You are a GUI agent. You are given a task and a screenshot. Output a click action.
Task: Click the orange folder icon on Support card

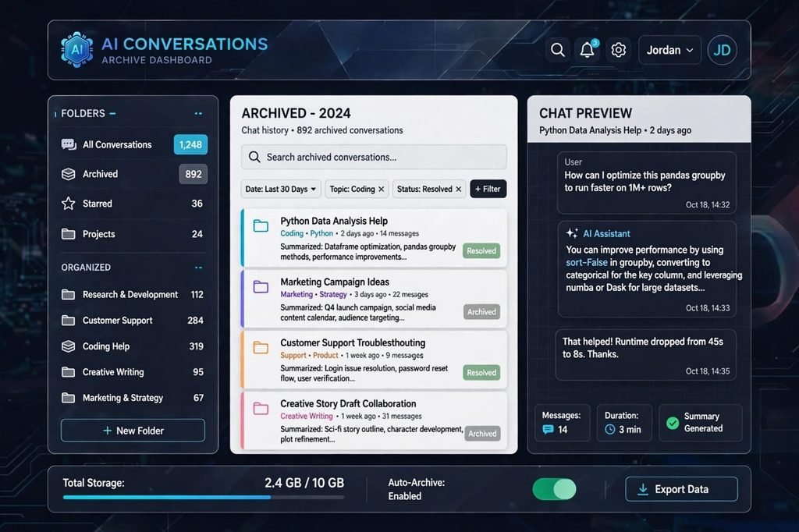(261, 348)
